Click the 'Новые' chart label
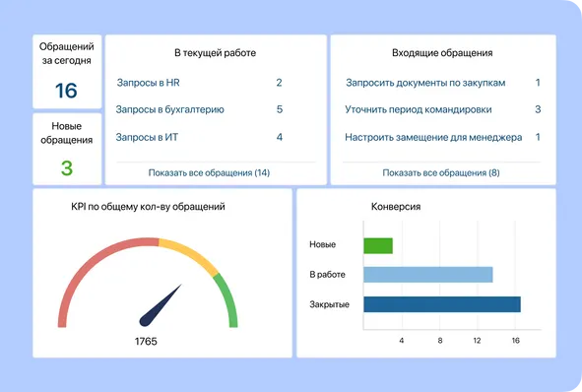582x392 pixels. tap(323, 244)
